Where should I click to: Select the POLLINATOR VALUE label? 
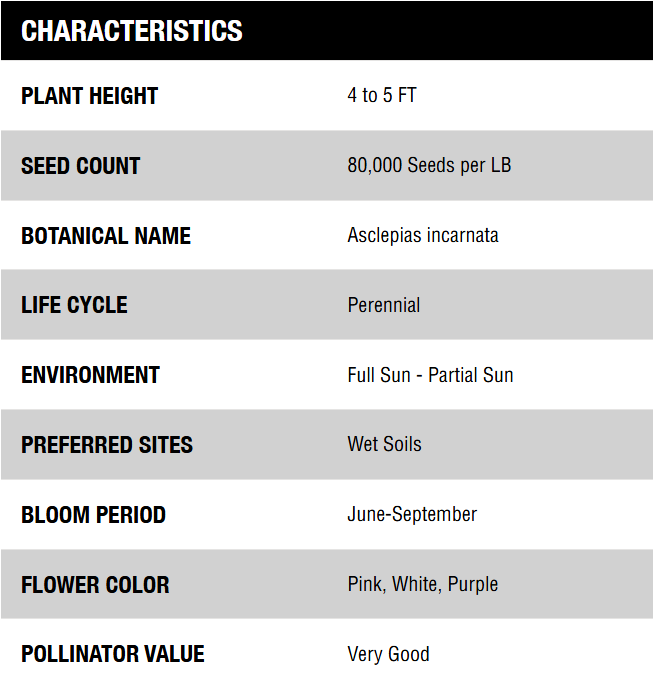tap(113, 654)
